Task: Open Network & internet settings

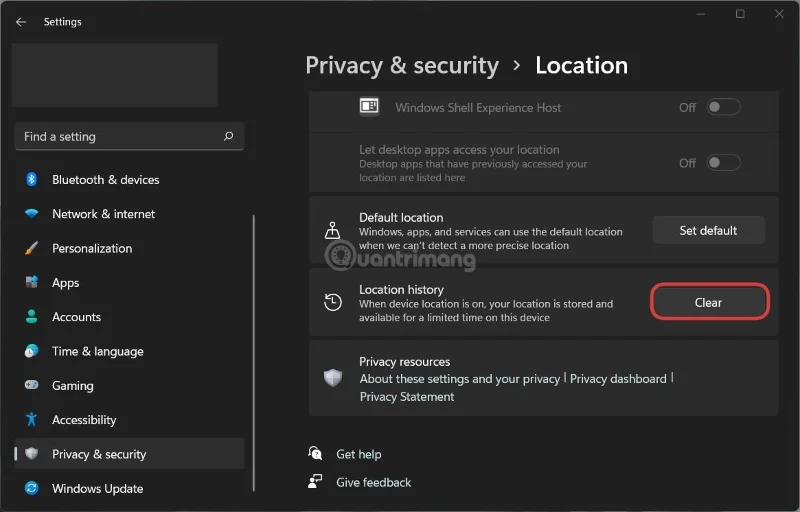Action: click(130, 214)
